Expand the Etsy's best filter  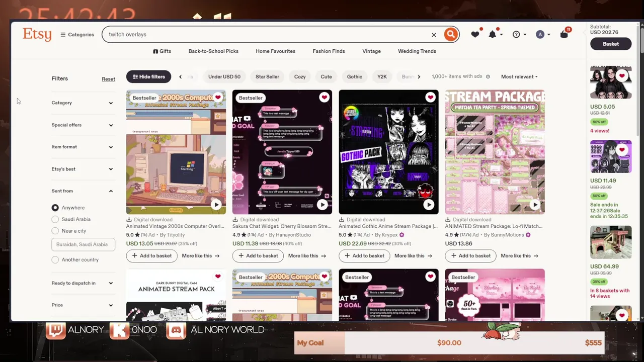[83, 169]
